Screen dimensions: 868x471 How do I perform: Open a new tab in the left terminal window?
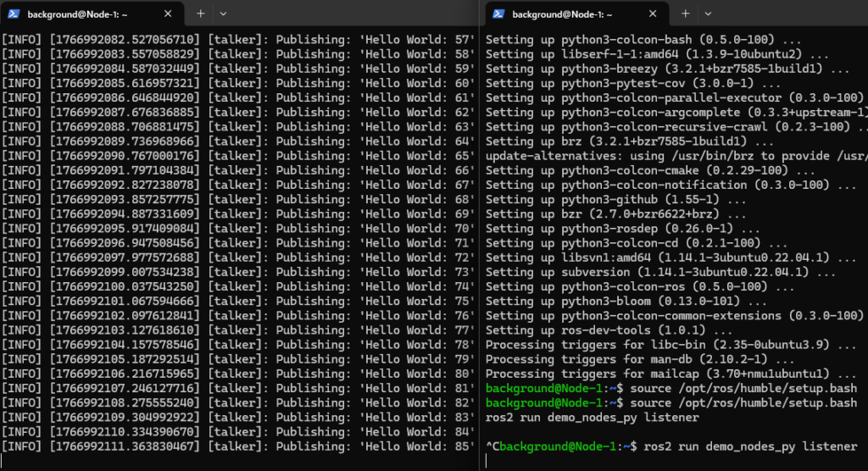point(201,14)
